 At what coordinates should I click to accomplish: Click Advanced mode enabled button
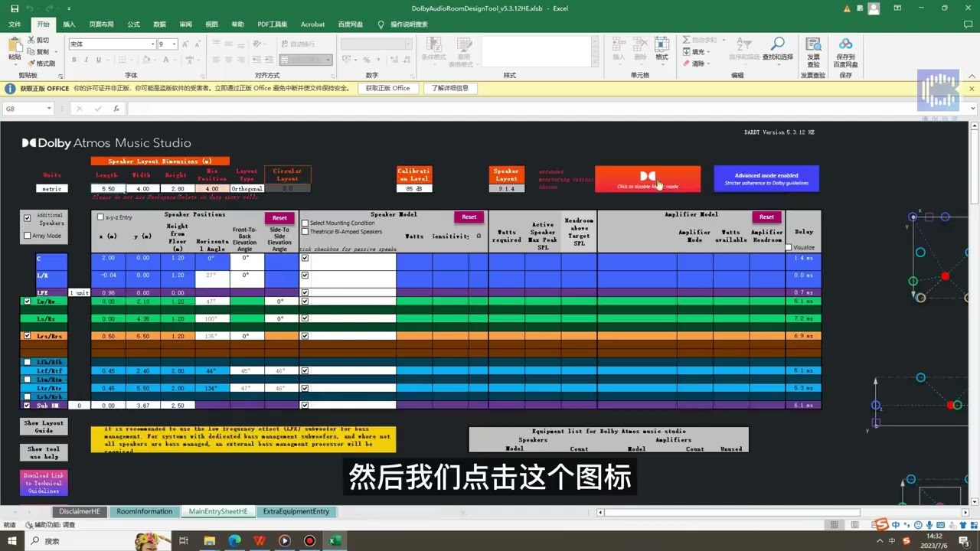(766, 179)
